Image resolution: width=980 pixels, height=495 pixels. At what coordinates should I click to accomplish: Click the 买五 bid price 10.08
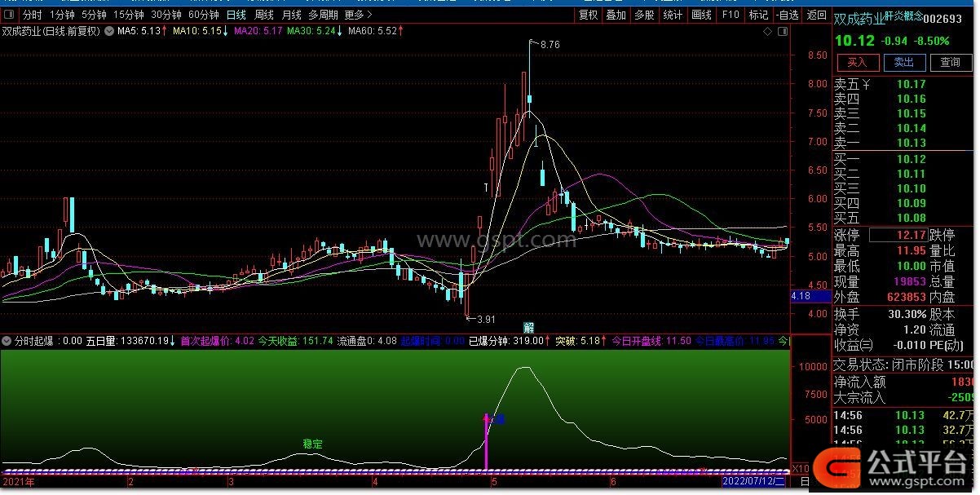tap(911, 218)
